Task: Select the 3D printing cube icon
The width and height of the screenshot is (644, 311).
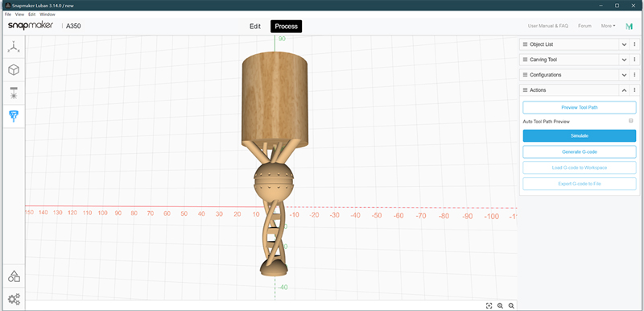Action: point(14,70)
